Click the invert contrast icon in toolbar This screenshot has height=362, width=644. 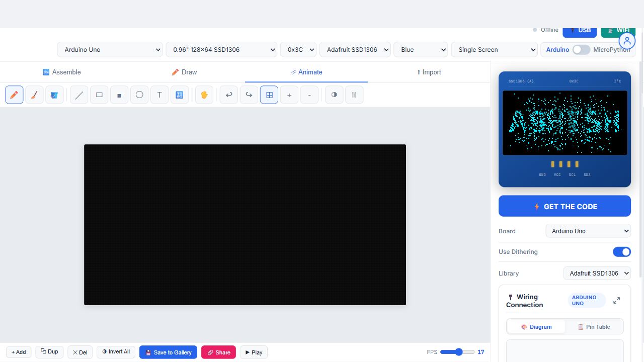tap(334, 95)
